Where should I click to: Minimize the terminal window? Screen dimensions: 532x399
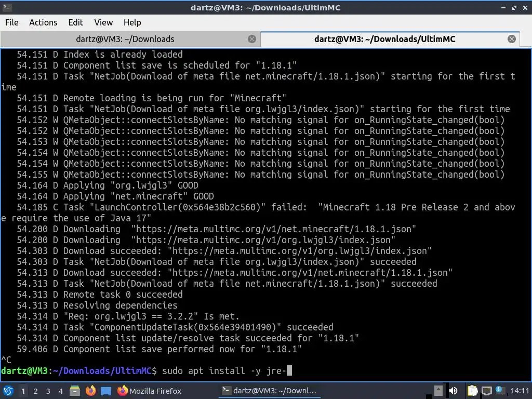click(503, 7)
